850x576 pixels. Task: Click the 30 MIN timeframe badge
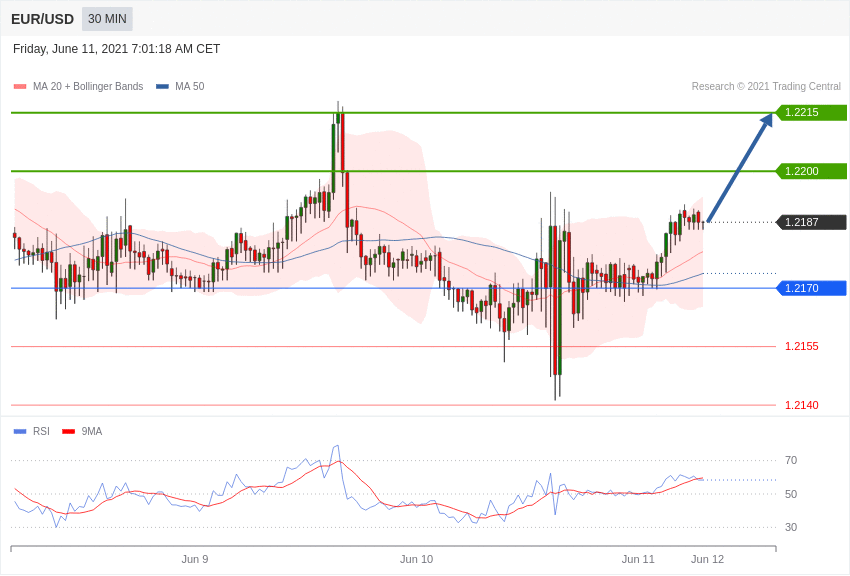click(107, 19)
